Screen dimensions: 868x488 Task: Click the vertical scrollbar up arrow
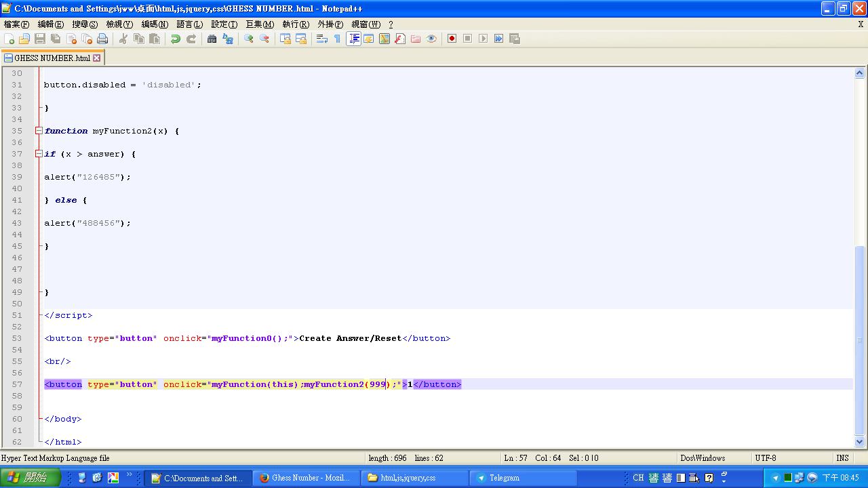[861, 73]
